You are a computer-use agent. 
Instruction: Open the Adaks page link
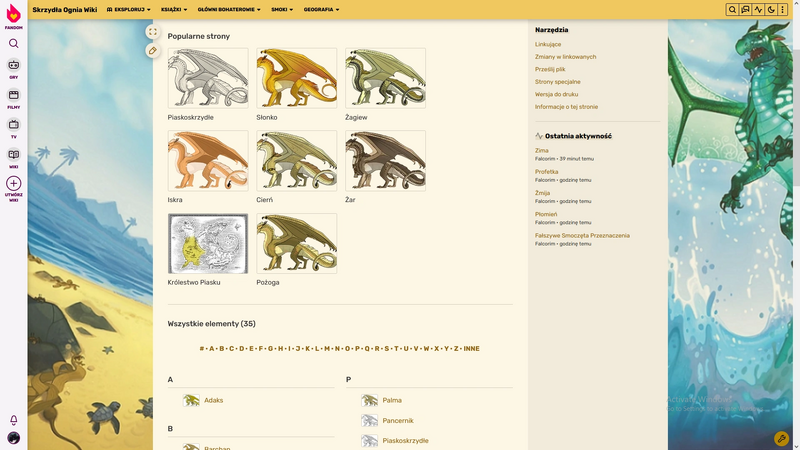[213, 400]
